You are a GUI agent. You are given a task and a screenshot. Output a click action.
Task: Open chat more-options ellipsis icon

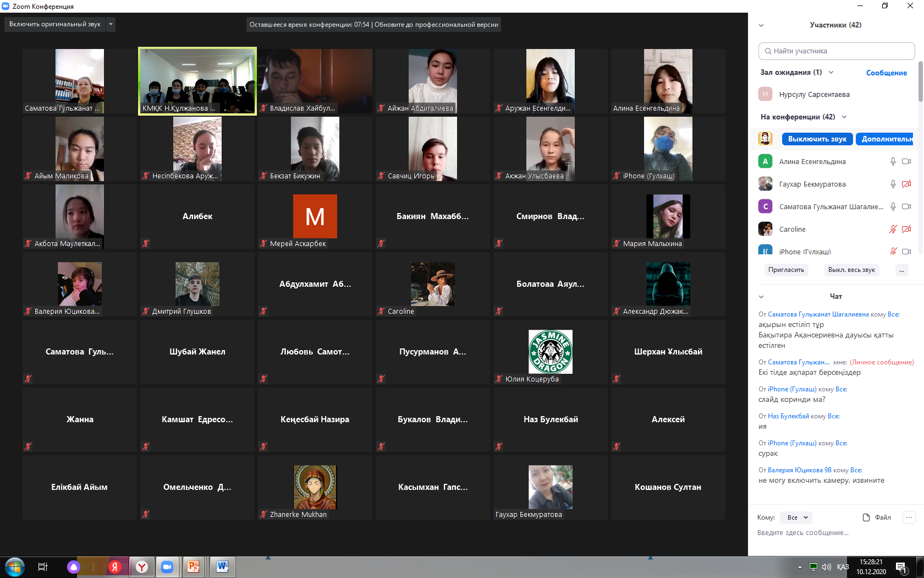pos(909,517)
